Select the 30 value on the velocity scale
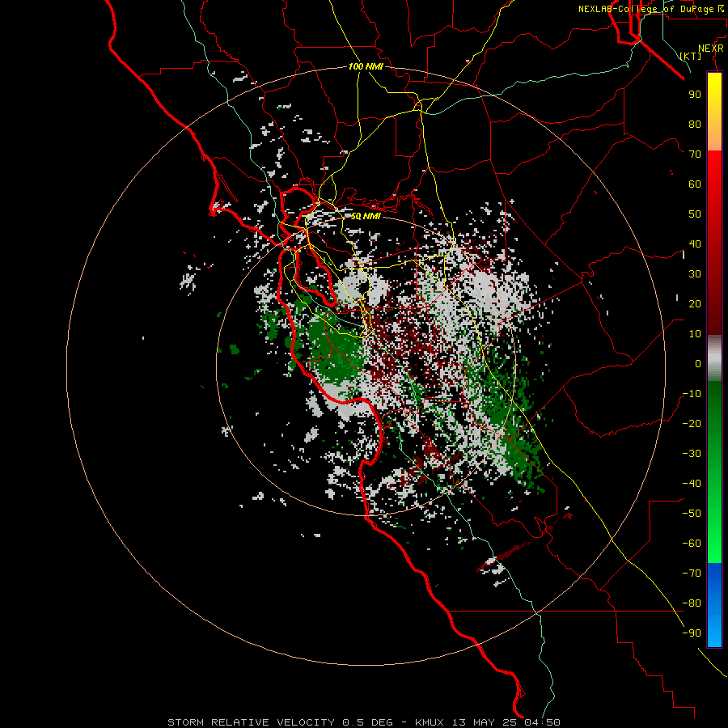 click(695, 274)
